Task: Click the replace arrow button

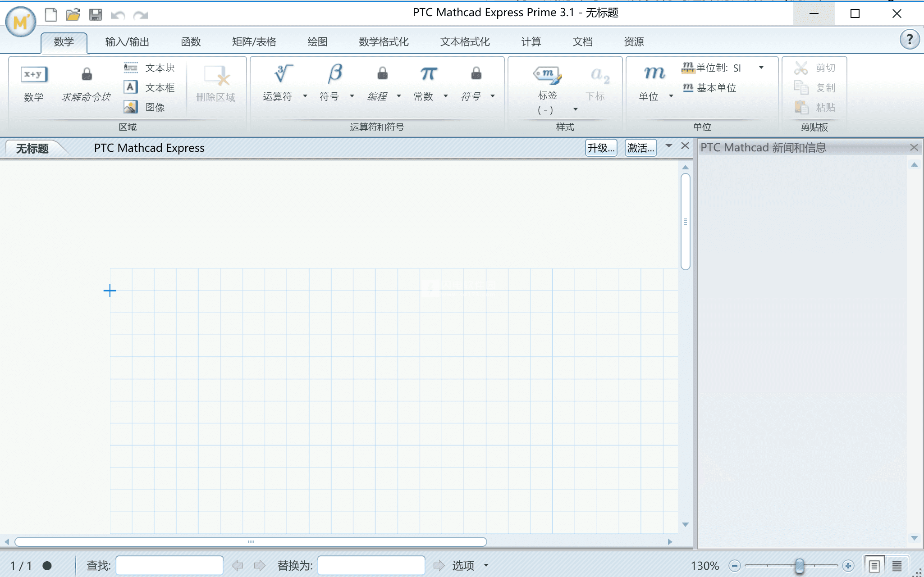Action: [x=439, y=565]
